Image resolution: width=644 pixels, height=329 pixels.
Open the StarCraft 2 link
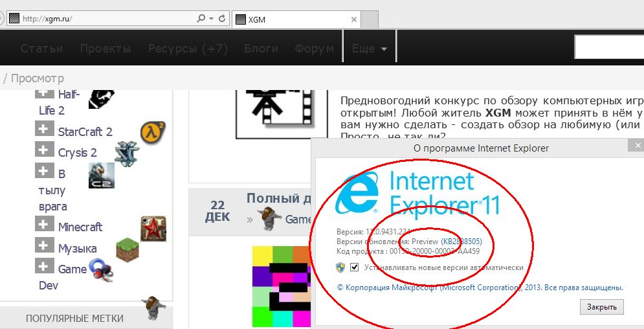pyautogui.click(x=85, y=132)
